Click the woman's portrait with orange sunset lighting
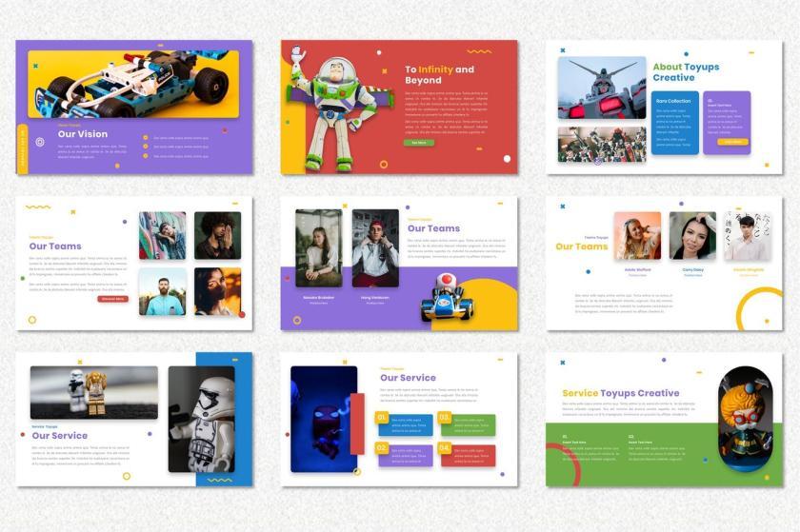The width and height of the screenshot is (800, 532). click(217, 292)
